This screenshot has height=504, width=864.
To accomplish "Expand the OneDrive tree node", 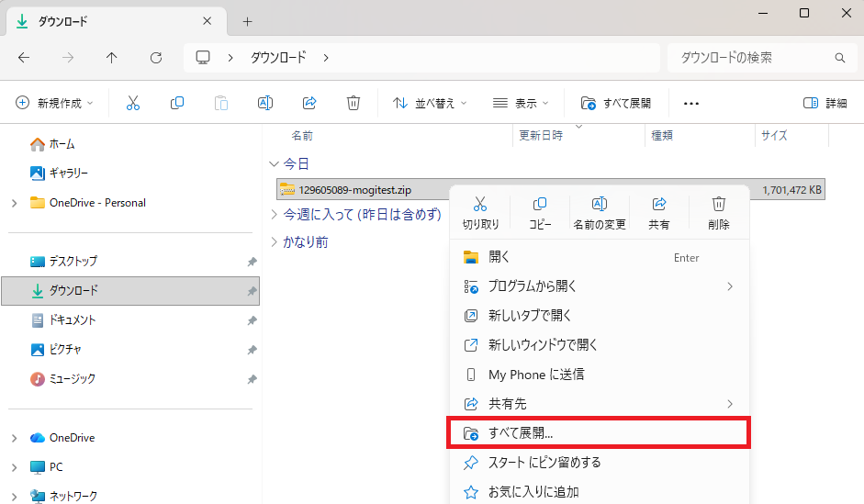I will [15, 438].
